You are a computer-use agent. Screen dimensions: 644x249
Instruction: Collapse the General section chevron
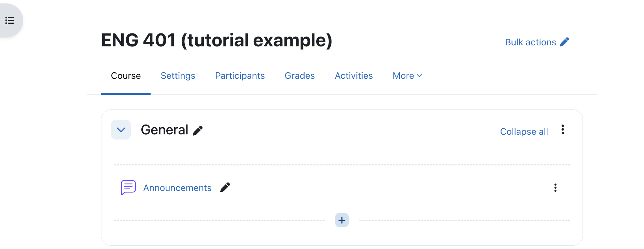(121, 130)
